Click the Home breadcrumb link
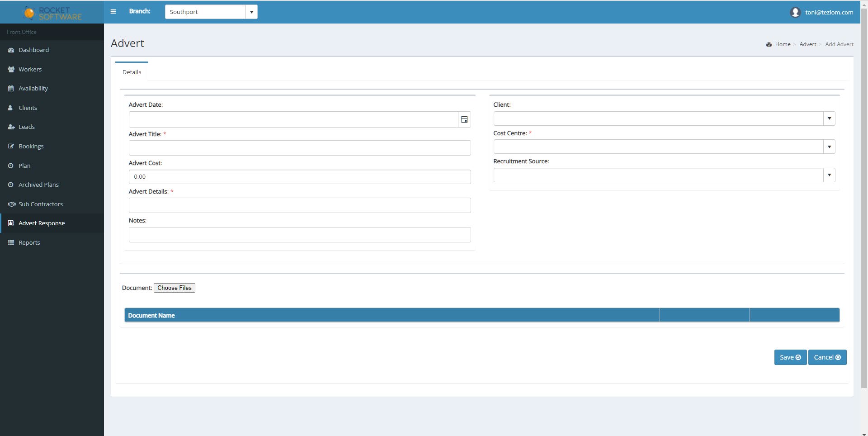The height and width of the screenshot is (436, 868). (x=783, y=44)
